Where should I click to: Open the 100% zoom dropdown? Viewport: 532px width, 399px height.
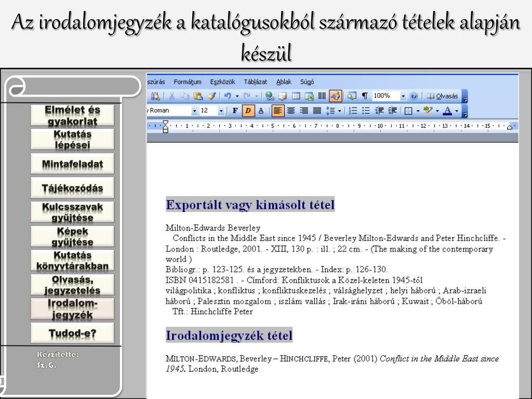coord(403,96)
